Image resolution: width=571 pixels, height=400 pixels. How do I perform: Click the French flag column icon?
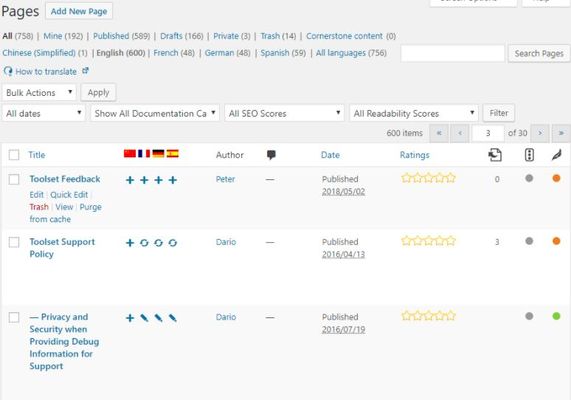click(x=144, y=154)
